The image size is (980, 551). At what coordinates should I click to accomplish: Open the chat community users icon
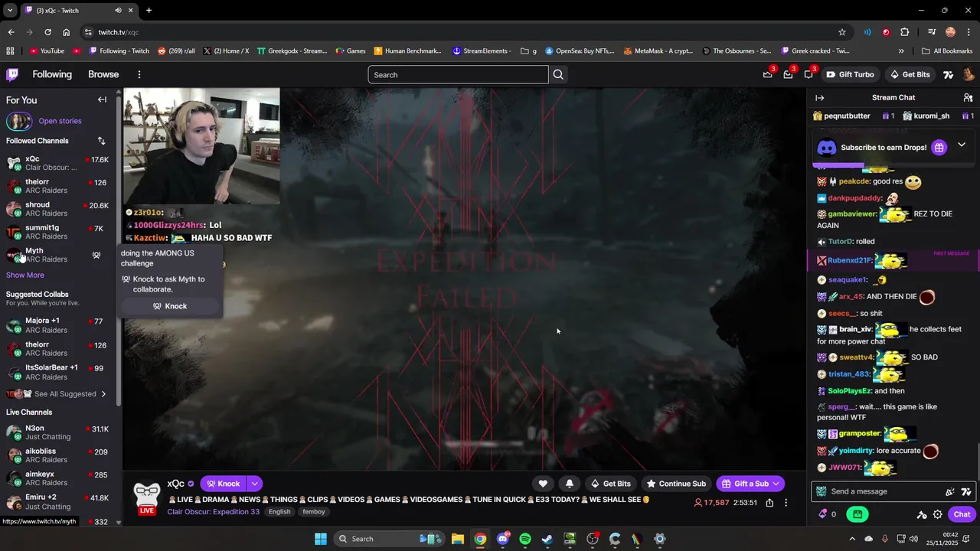[x=968, y=98]
